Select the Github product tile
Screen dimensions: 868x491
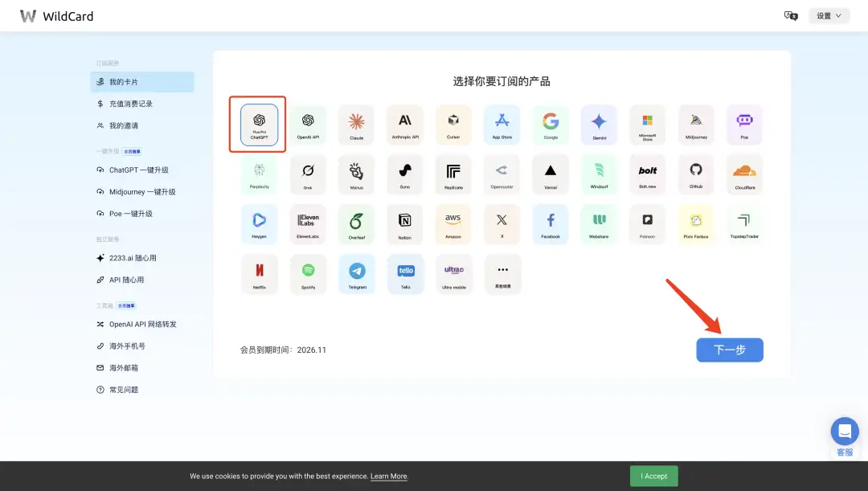[696, 174]
